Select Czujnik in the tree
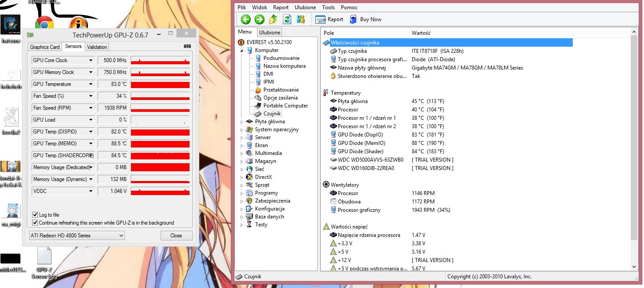644x288 pixels. pos(272,114)
